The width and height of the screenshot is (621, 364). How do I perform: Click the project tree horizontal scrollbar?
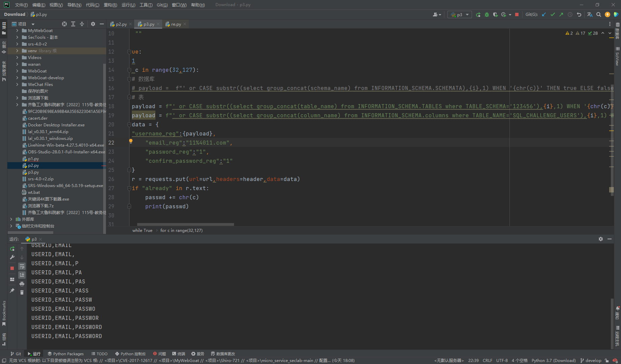[30, 232]
